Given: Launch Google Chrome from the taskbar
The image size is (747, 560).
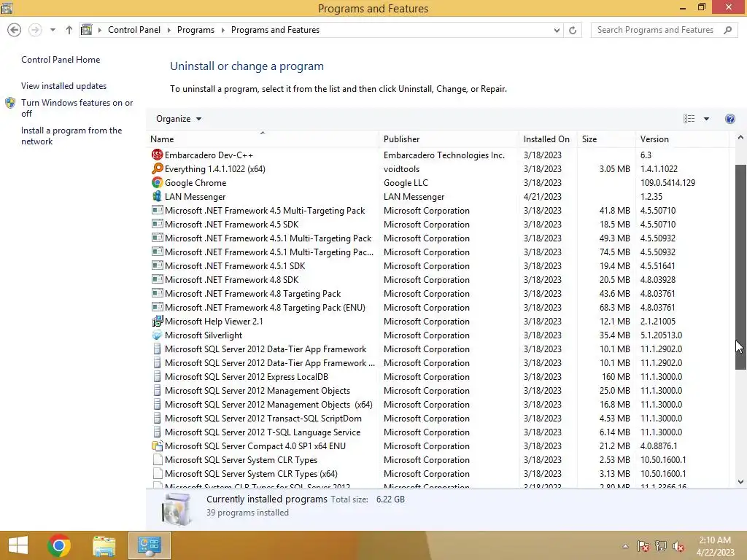Looking at the screenshot, I should click(59, 545).
